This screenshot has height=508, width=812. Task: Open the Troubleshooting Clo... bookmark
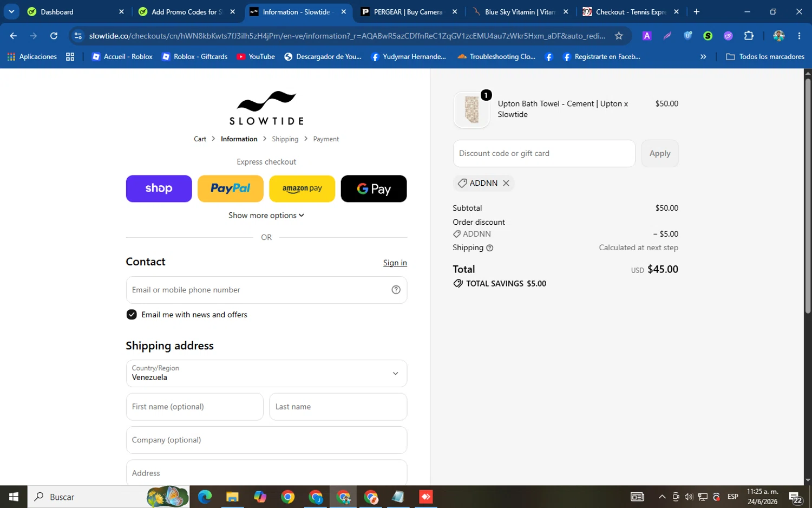tap(496, 56)
